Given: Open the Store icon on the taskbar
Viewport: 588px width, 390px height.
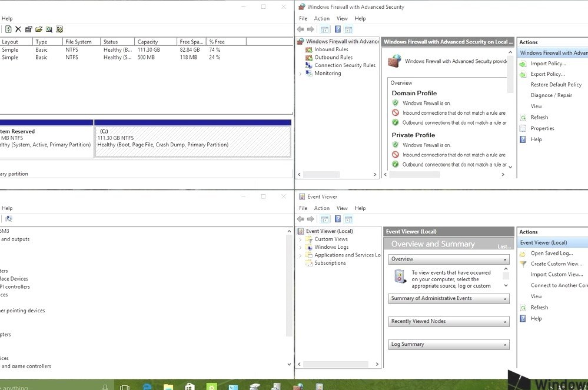Looking at the screenshot, I should point(190,386).
